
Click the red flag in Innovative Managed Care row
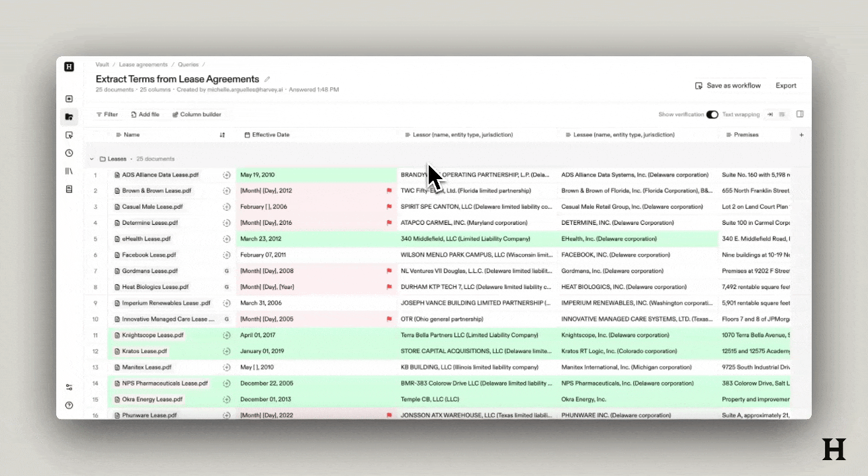point(389,319)
